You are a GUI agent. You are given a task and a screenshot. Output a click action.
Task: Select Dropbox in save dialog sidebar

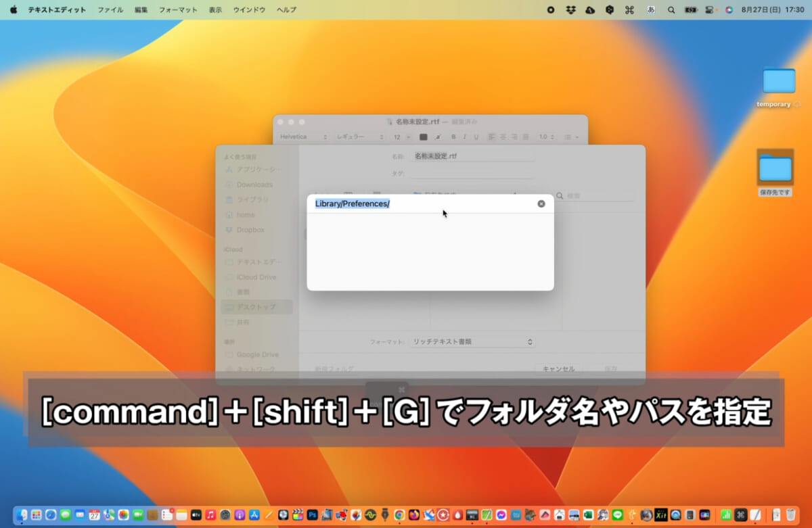[x=257, y=230]
